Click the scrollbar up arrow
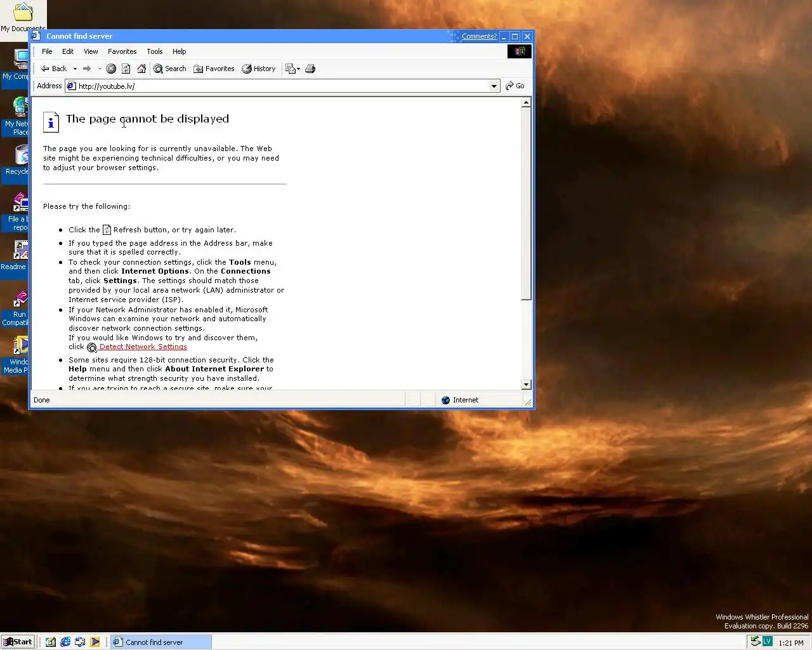Screen dimensions: 812x650 [526, 102]
